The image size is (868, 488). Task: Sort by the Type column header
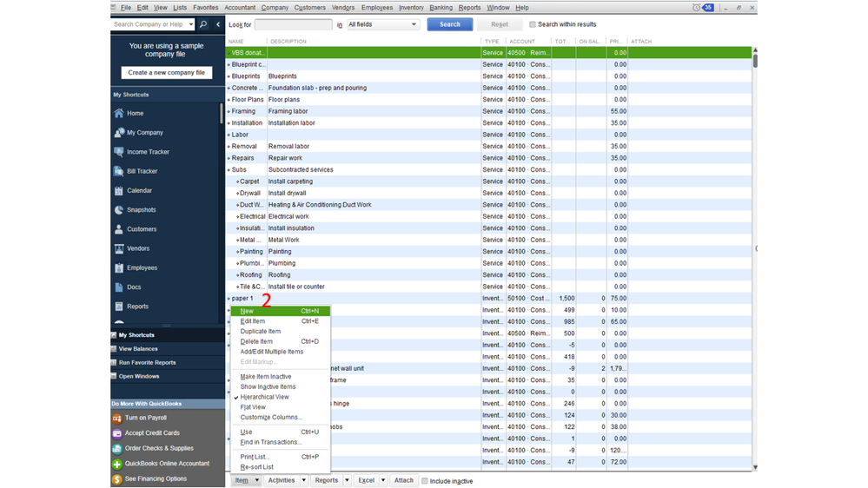[x=493, y=42]
